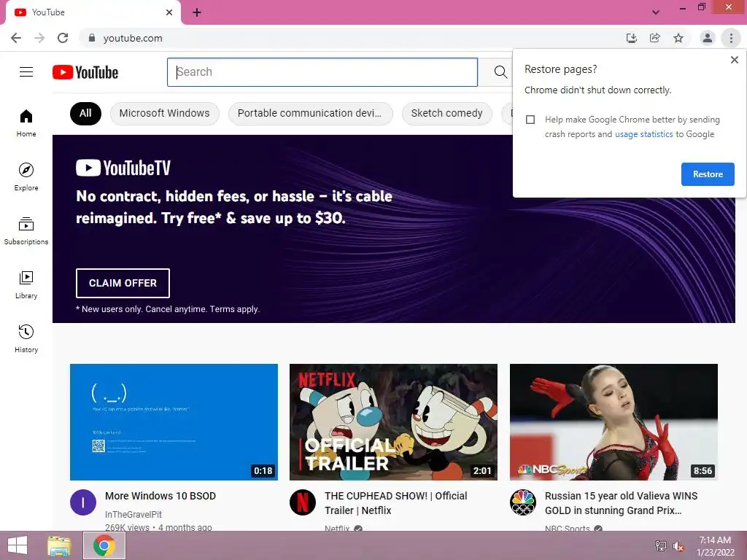Click the CLAIM OFFER button
747x560 pixels.
coord(123,283)
